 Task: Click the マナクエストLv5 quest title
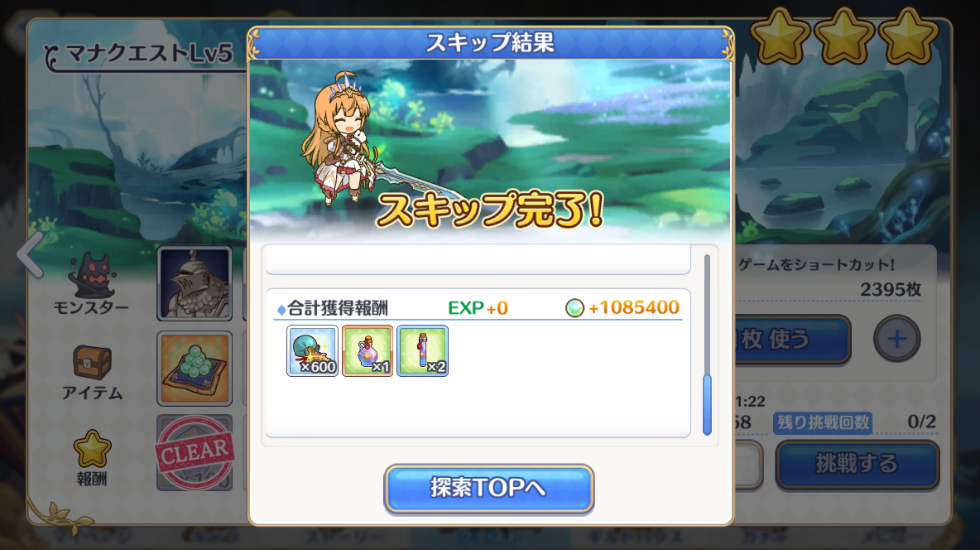point(149,54)
